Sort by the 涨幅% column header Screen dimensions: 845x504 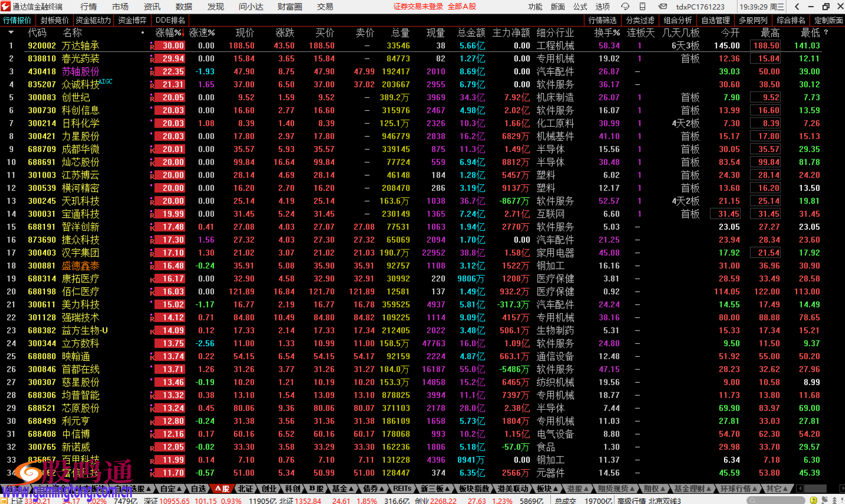(168, 33)
